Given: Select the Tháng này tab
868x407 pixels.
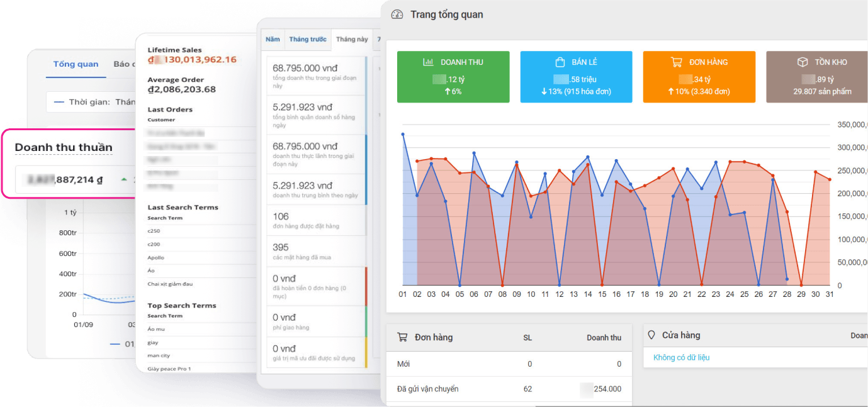Looking at the screenshot, I should pyautogui.click(x=352, y=40).
